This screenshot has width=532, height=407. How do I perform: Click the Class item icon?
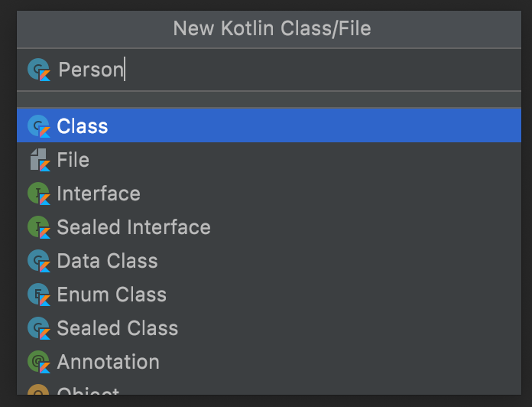(x=39, y=126)
